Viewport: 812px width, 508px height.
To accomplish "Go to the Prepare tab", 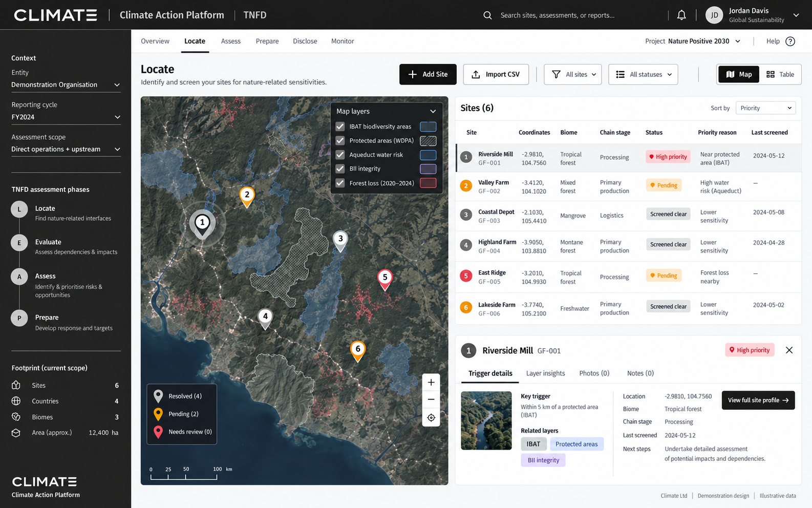I will pyautogui.click(x=267, y=41).
